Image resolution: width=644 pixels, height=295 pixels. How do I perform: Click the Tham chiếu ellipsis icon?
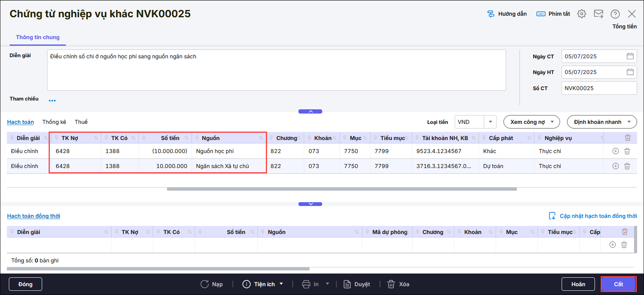point(52,101)
